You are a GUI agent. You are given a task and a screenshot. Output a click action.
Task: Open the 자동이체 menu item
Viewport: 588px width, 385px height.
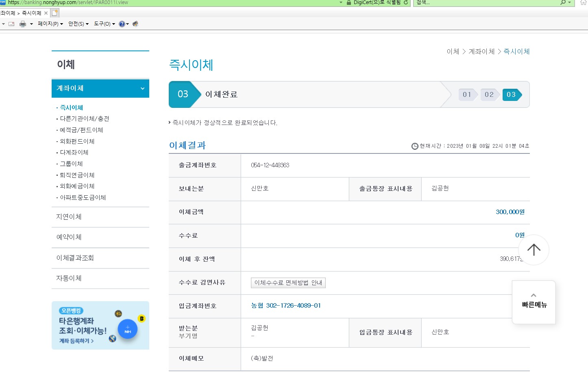click(x=100, y=278)
